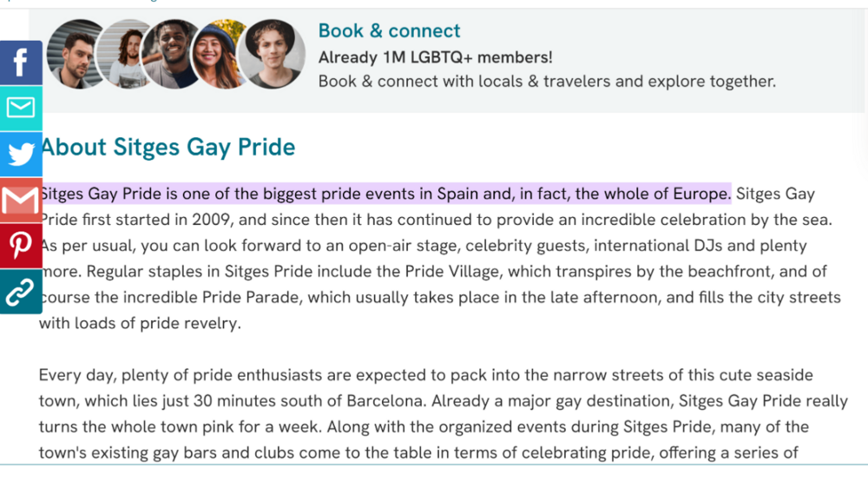The height and width of the screenshot is (481, 868).
Task: Click the "About Sitges Gay Pride" heading
Action: tap(168, 147)
